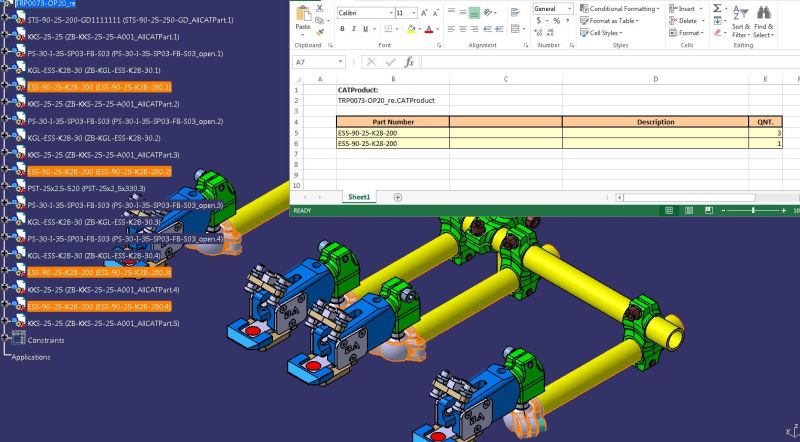Open the Number group dialog launcher
Screen dimensions: 800x442
pos(571,45)
